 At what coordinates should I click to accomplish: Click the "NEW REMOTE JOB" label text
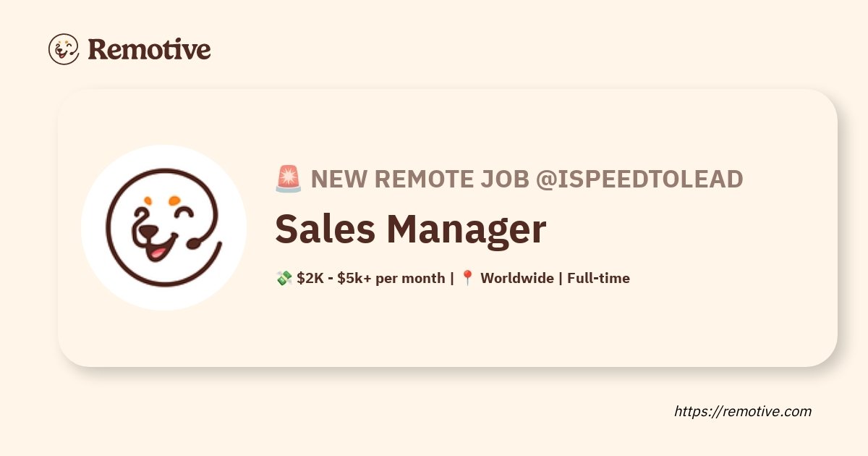[x=420, y=179]
